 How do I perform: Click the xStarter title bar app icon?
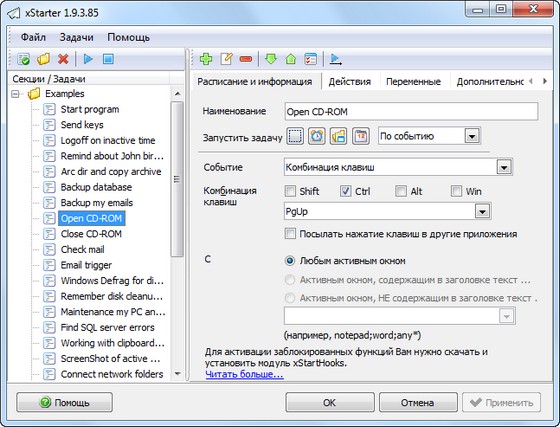tap(14, 13)
